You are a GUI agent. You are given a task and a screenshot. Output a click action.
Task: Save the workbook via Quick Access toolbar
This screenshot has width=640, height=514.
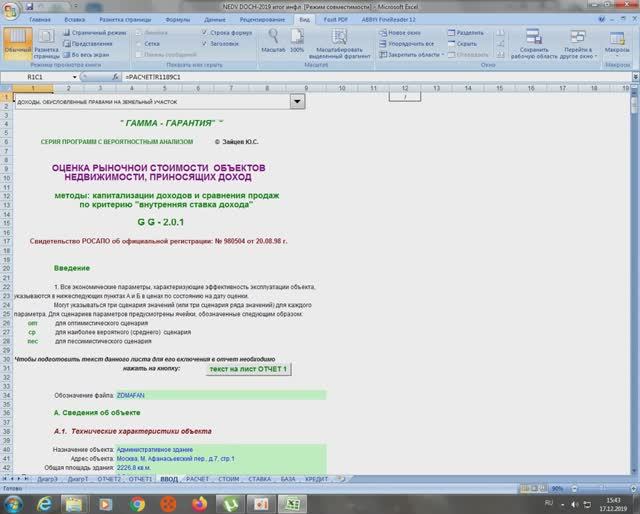click(29, 7)
